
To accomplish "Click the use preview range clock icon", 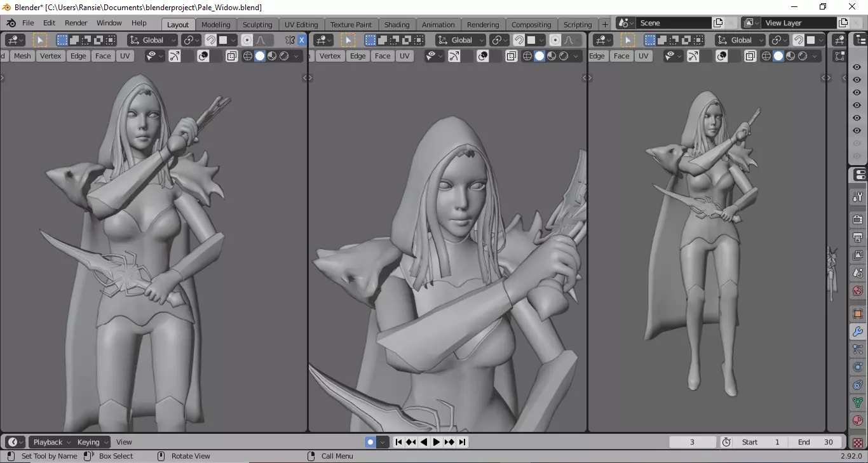I will click(x=726, y=442).
